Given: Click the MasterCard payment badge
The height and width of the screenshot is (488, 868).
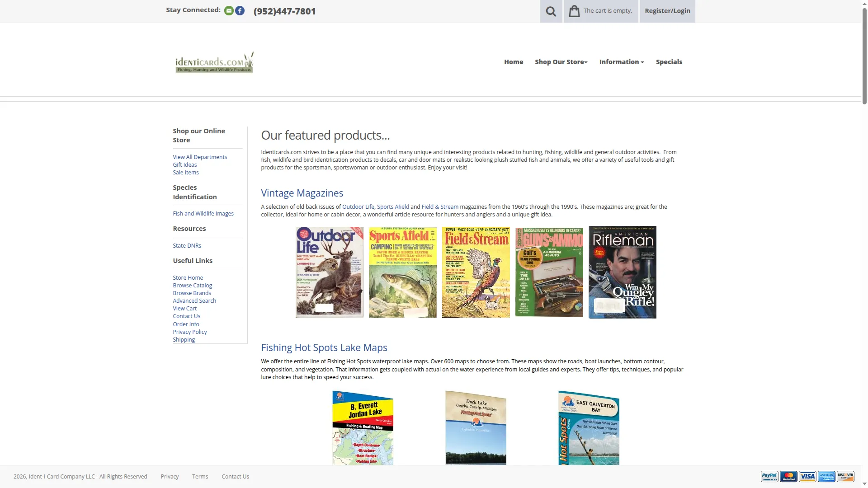Looking at the screenshot, I should point(788,476).
